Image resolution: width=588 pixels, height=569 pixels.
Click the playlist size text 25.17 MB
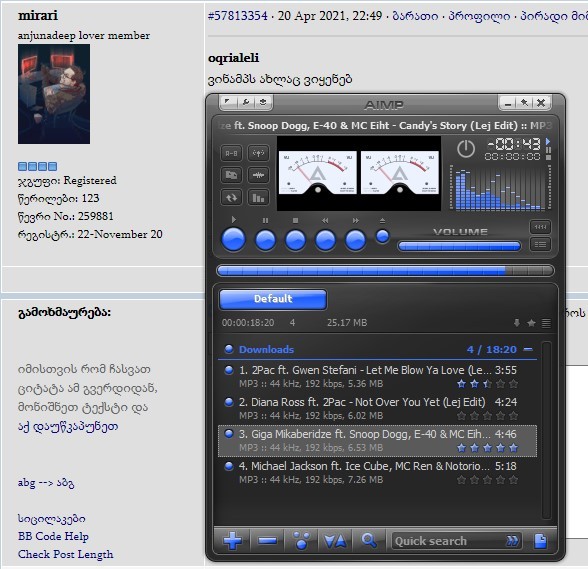coord(347,323)
